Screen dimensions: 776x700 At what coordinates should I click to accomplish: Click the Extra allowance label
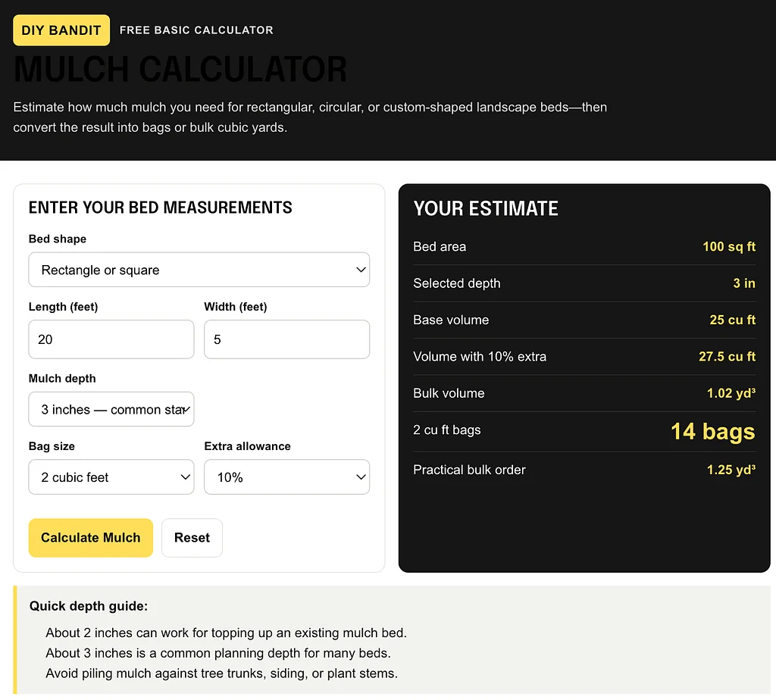(248, 446)
